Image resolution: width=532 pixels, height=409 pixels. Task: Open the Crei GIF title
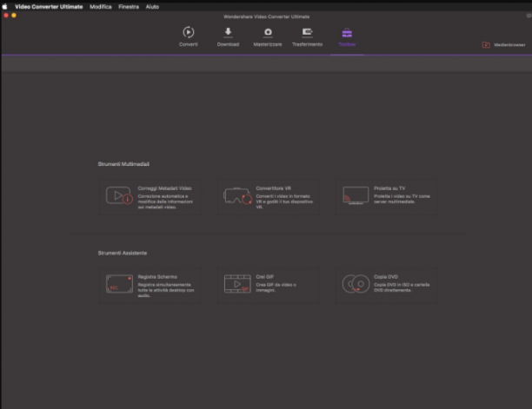264,277
